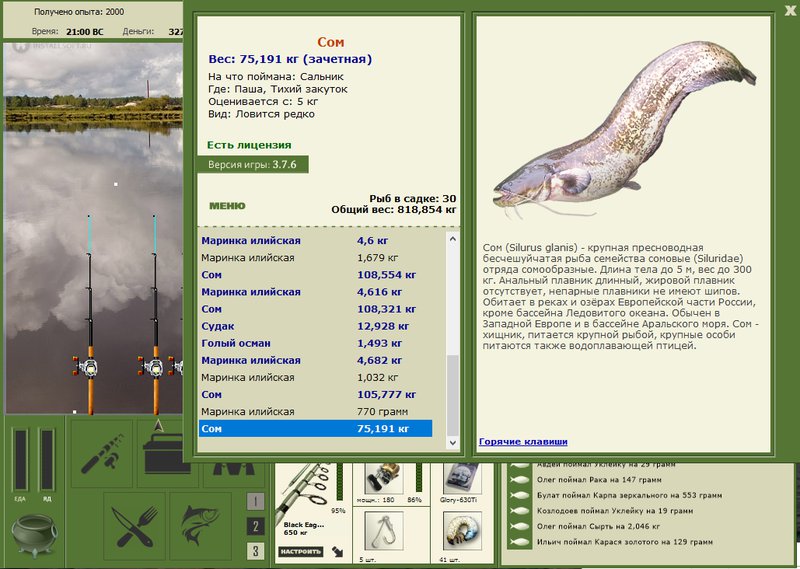This screenshot has height=569, width=800.
Task: Select the Маринка илийская 1,679 кг row
Action: coord(315,258)
